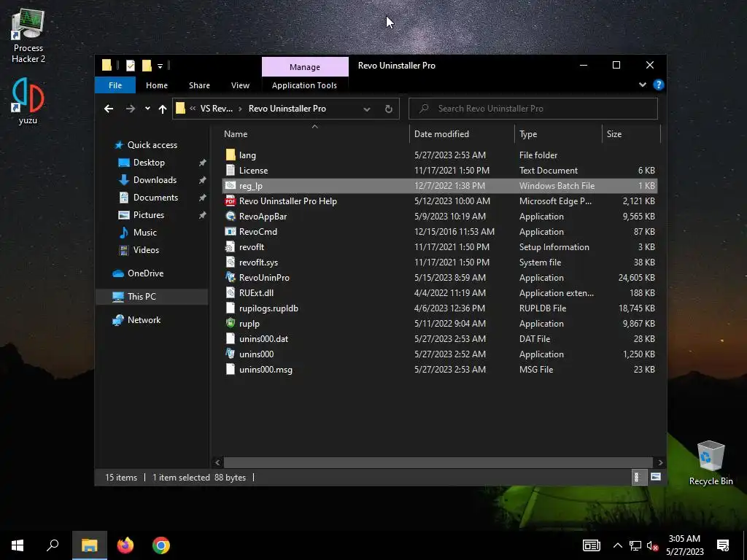Click the RUExt.dll file icon
This screenshot has height=560, width=747.
[231, 293]
